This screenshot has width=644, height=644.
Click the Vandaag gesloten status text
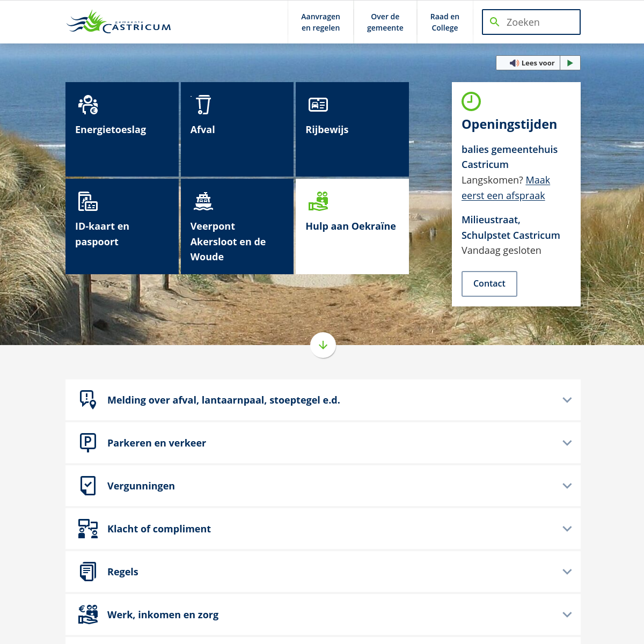tap(501, 250)
